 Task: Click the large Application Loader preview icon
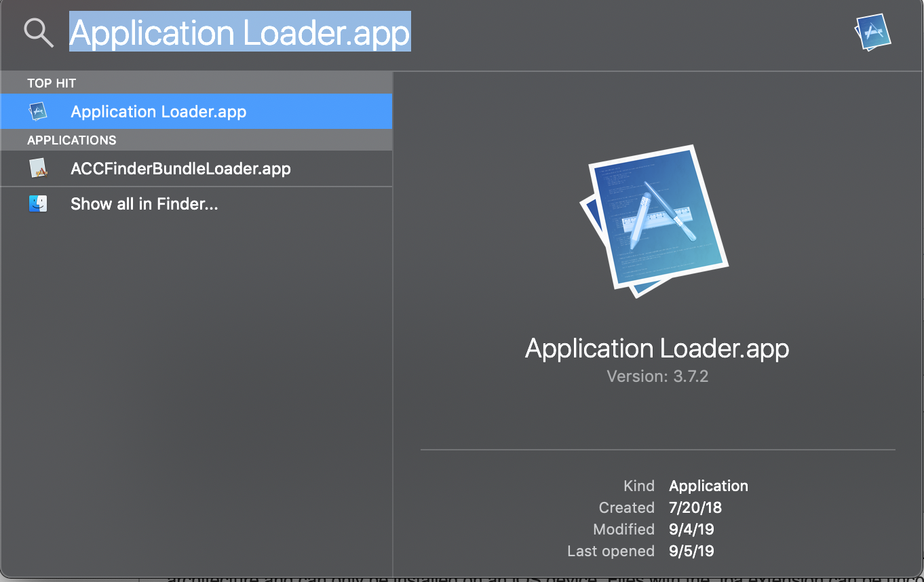654,221
